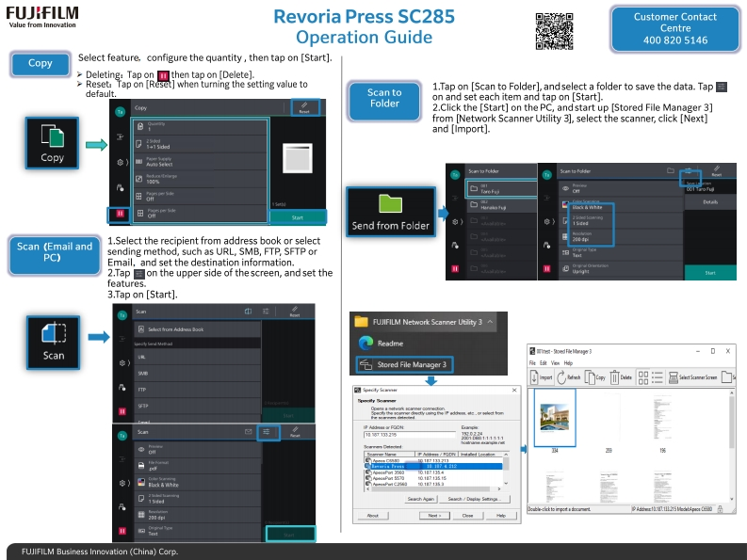747x560 pixels.
Task: Launch Stored File Manager 3 from Start menu
Action: pos(404,365)
